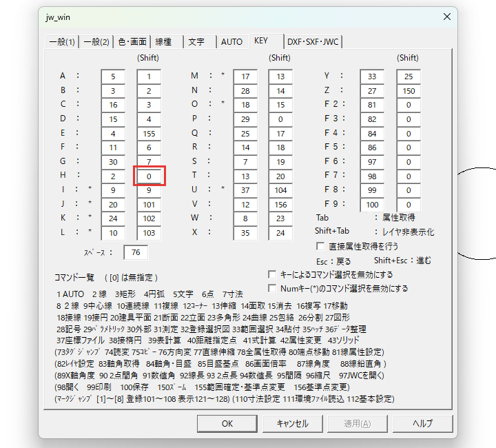Click the Shift+O command field
This screenshot has height=448, width=496.
click(x=280, y=105)
